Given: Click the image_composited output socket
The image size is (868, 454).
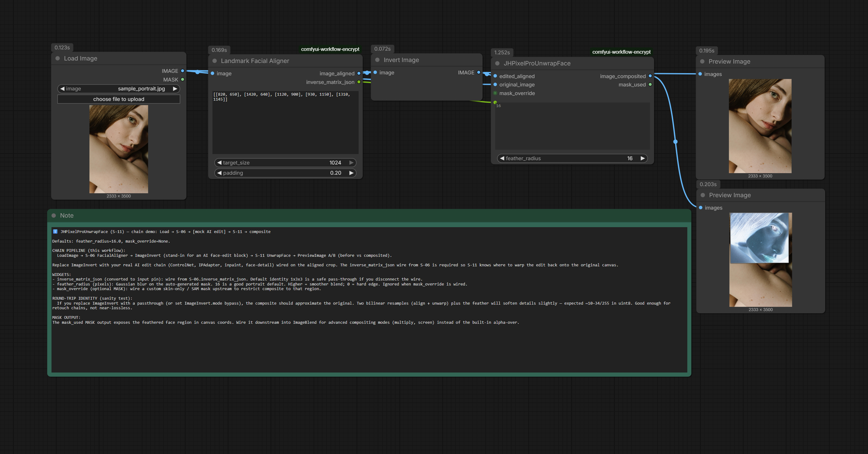Looking at the screenshot, I should pos(650,76).
